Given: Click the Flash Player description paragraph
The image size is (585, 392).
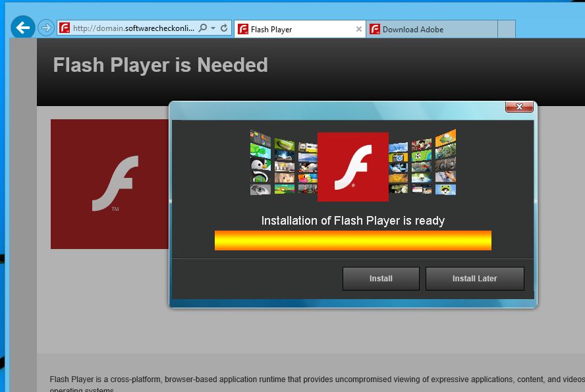Looking at the screenshot, I should 317,384.
